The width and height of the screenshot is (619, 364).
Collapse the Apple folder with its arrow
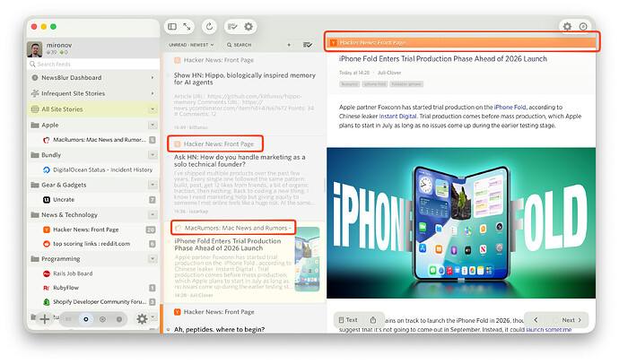coord(153,125)
